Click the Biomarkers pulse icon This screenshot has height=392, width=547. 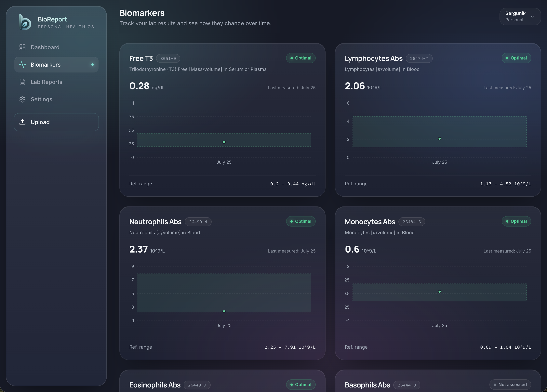click(22, 65)
